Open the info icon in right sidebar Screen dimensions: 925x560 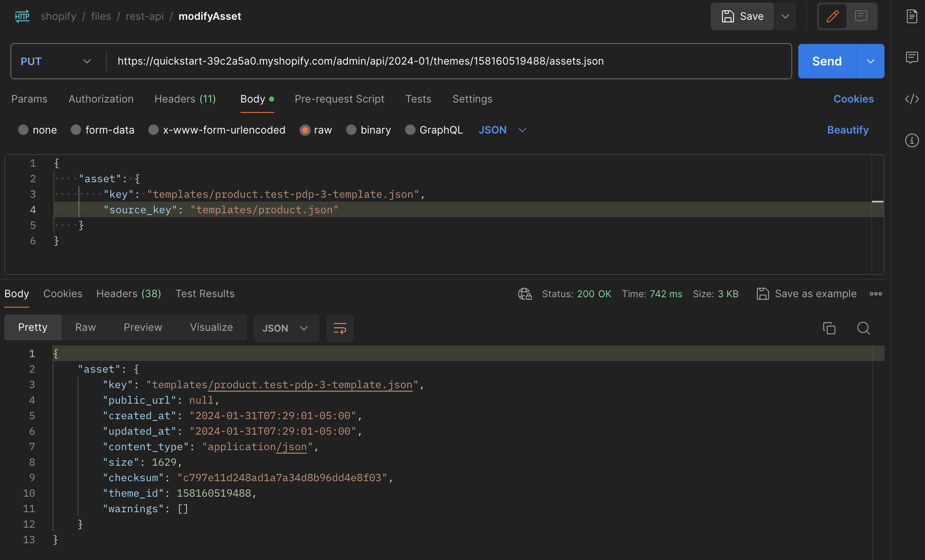(x=912, y=140)
